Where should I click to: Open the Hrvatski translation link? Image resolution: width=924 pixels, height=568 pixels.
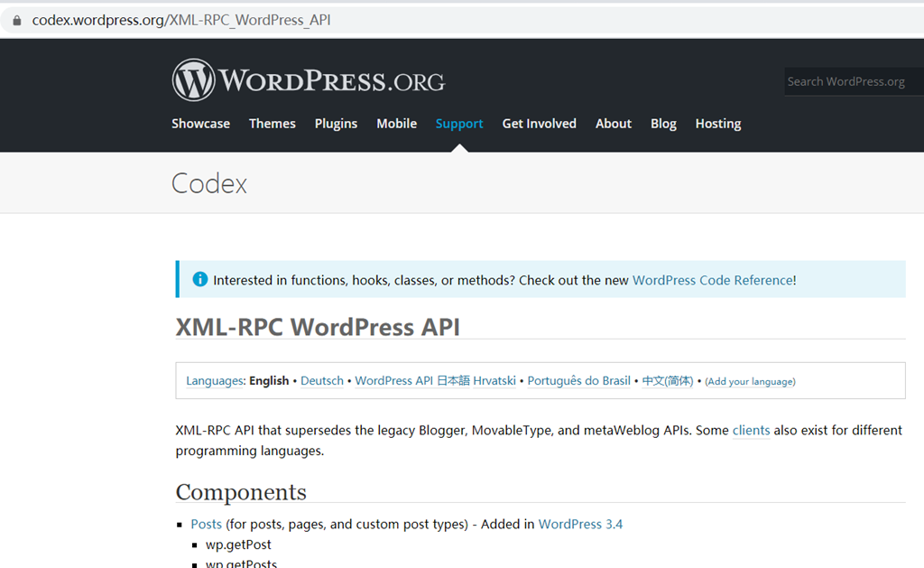pos(494,381)
